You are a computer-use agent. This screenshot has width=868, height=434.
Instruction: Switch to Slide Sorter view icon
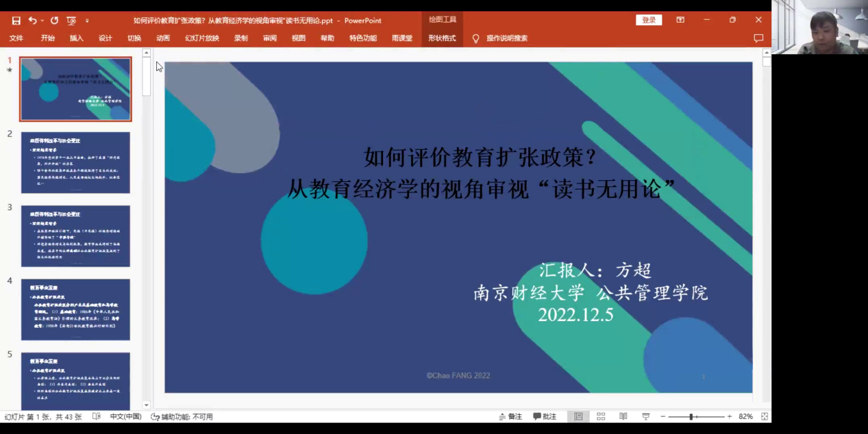click(x=601, y=417)
